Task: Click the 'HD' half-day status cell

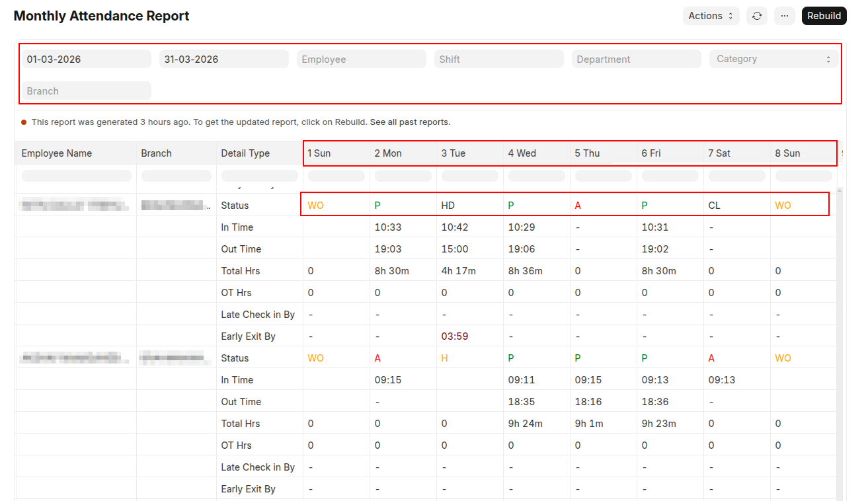Action: [x=448, y=205]
